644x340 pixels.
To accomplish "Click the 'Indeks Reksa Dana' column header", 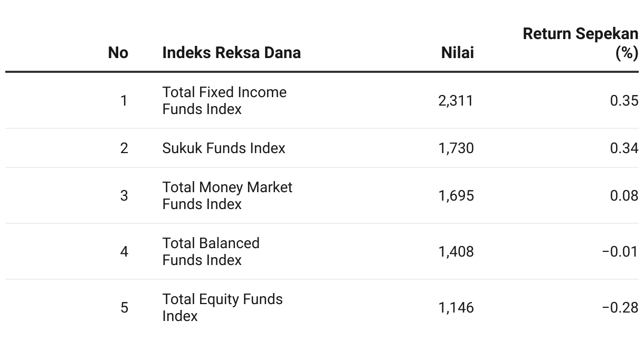I will click(232, 53).
